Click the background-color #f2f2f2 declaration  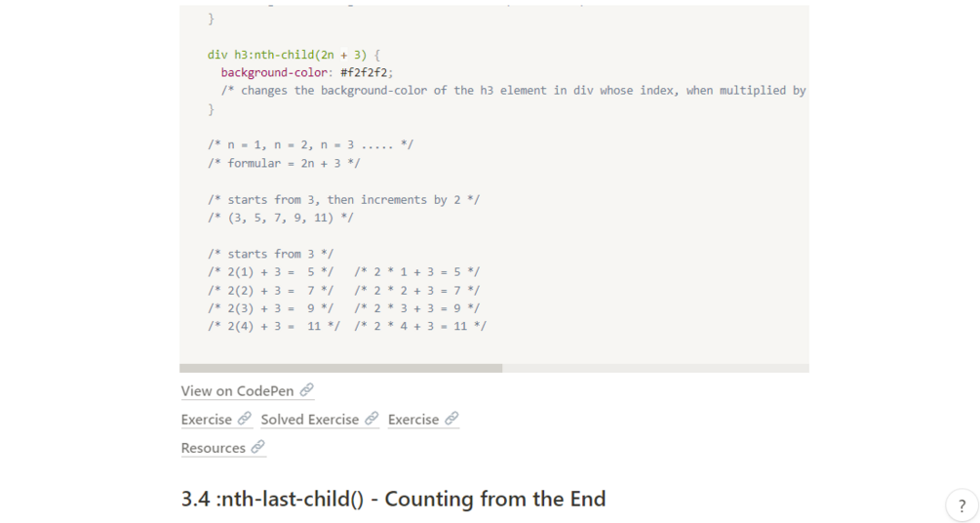coord(306,72)
